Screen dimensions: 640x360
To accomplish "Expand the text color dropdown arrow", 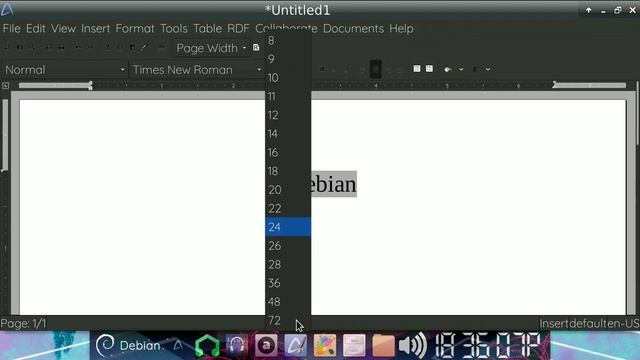I will (x=488, y=69).
